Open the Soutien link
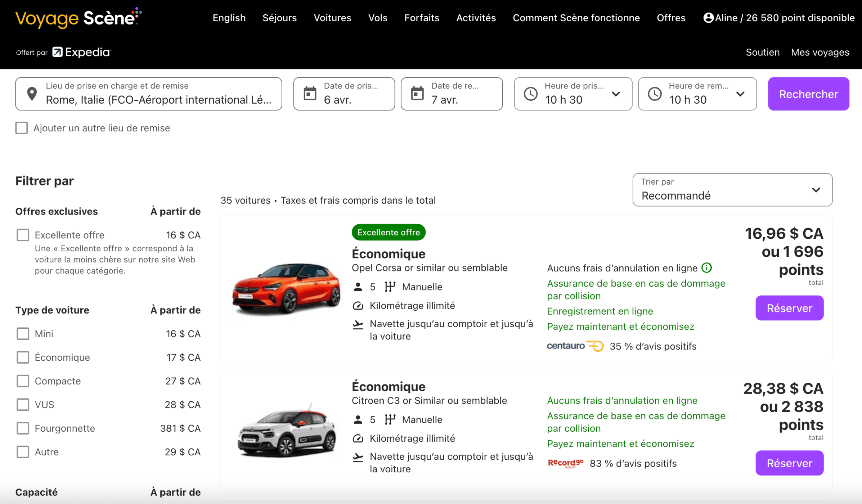The height and width of the screenshot is (504, 862). pyautogui.click(x=763, y=52)
